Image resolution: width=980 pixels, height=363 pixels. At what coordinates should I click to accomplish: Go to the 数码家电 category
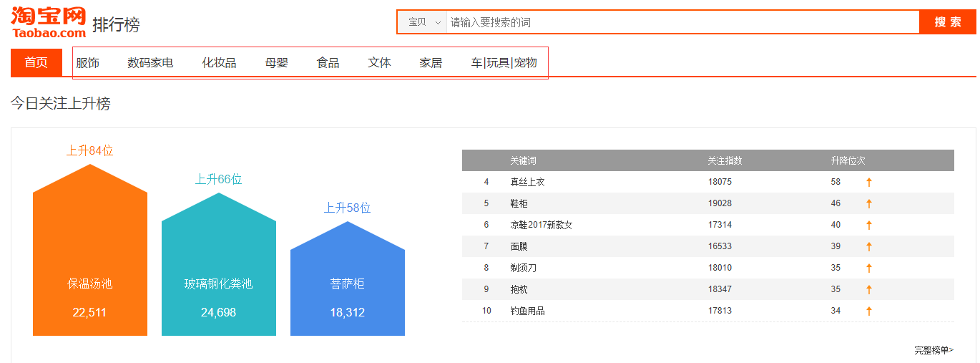150,63
